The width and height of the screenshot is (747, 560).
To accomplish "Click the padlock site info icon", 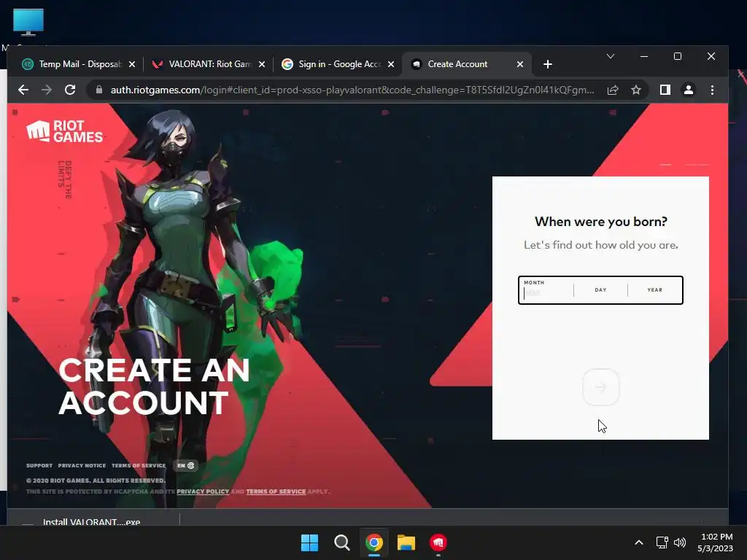I will (x=99, y=90).
